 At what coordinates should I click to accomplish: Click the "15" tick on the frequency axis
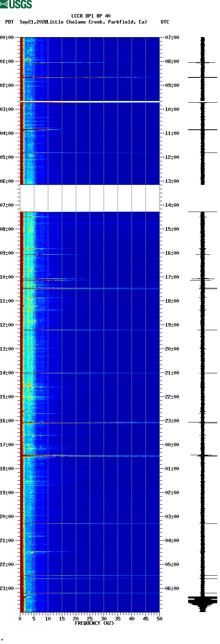coord(62,619)
